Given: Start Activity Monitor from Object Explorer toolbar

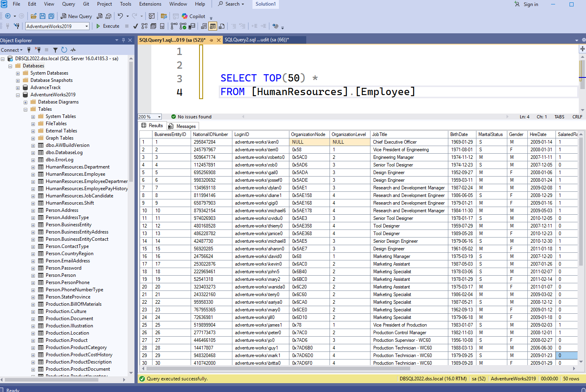Looking at the screenshot, I should (x=73, y=50).
